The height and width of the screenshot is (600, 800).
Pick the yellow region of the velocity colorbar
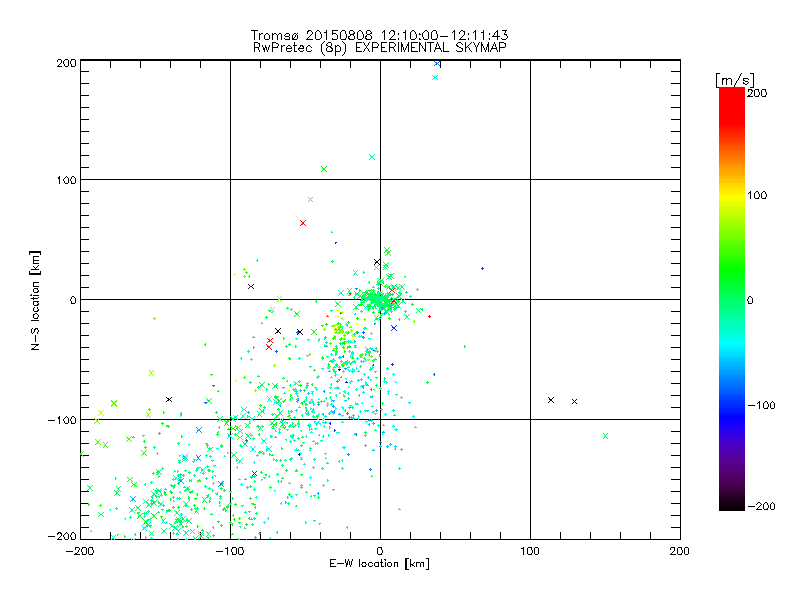[732, 196]
